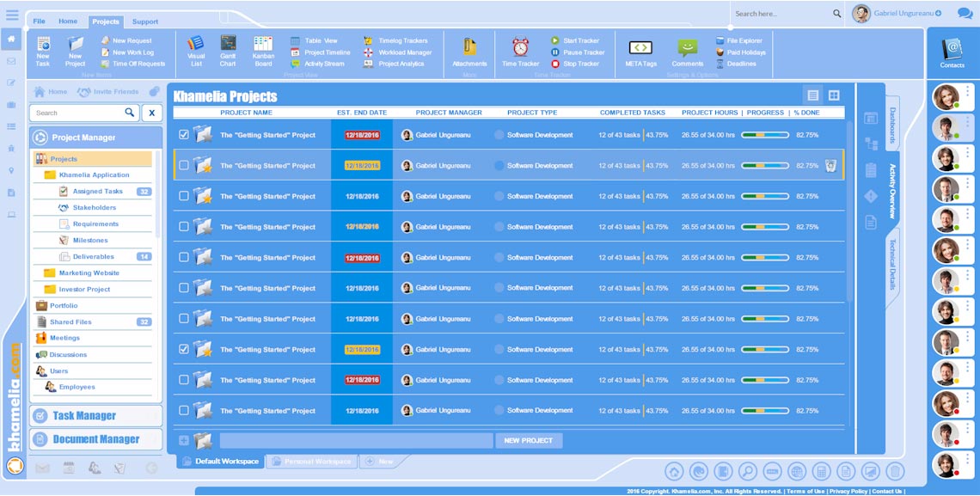Delete the highlighted project using its trash icon
The height and width of the screenshot is (496, 980).
pos(830,166)
